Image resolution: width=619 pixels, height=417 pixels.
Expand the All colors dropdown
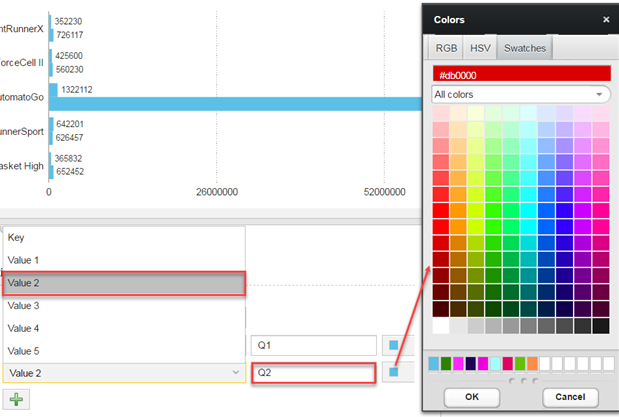(520, 94)
